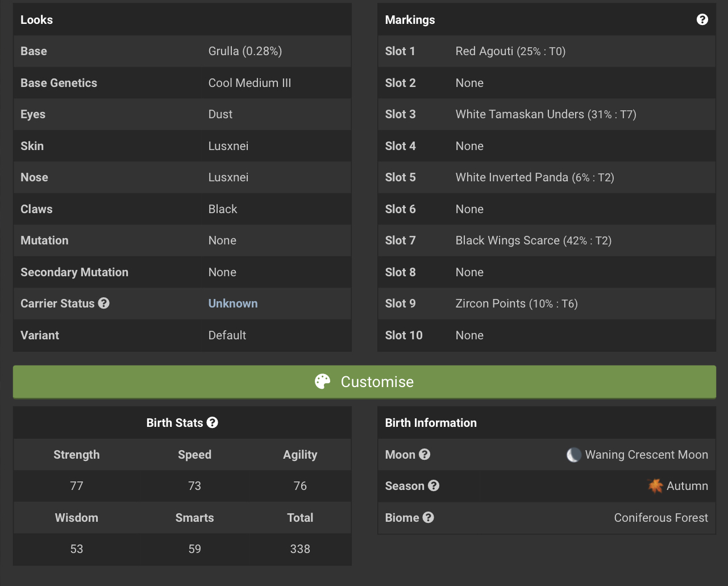Click the Secondary Mutation row label
728x586 pixels.
tap(74, 272)
